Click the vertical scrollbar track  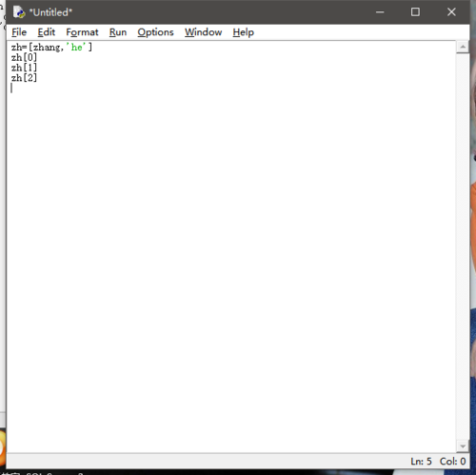463,247
